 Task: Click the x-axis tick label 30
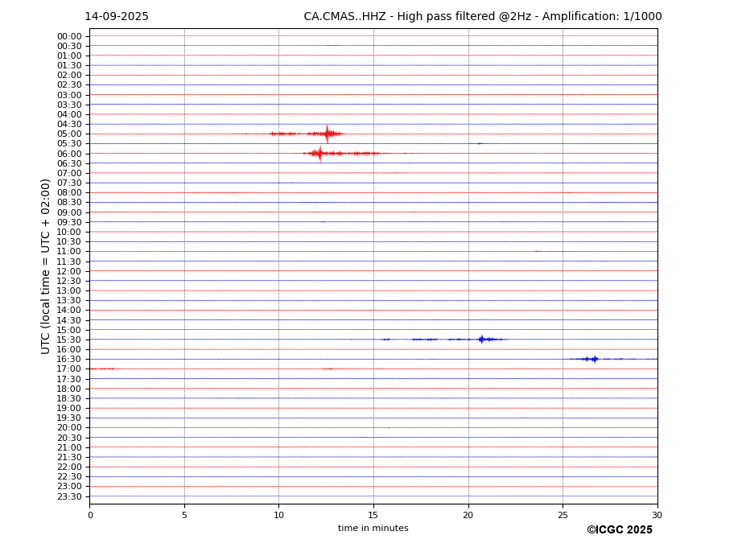click(x=657, y=515)
